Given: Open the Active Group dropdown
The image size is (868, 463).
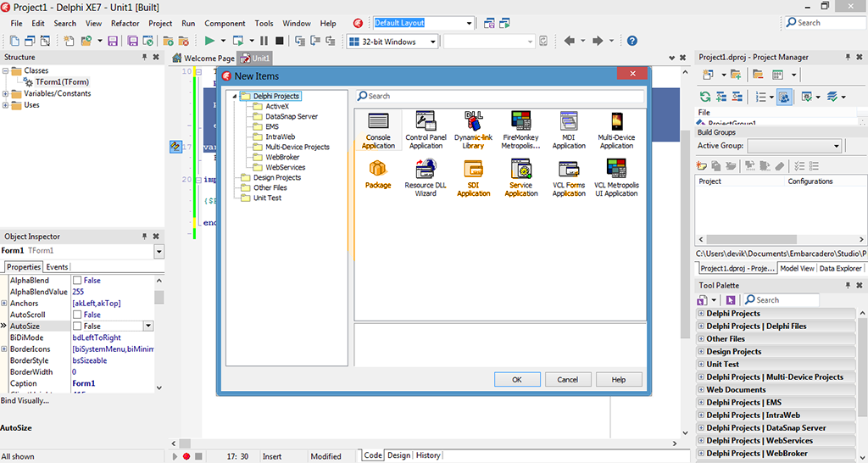Looking at the screenshot, I should click(x=837, y=146).
